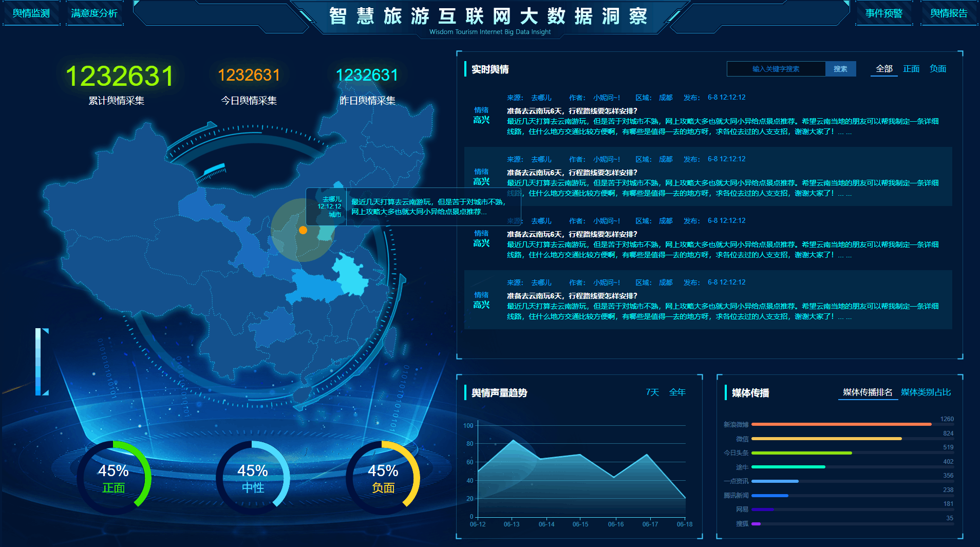Select the 媒体传播排名 tab
Viewport: 980px width, 547px height.
868,392
